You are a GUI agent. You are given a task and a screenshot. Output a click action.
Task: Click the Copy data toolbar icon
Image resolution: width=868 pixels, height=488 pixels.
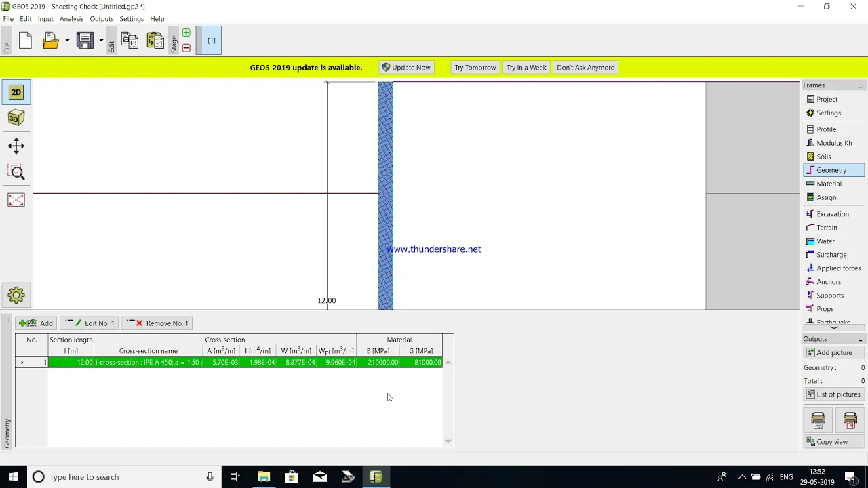(130, 41)
